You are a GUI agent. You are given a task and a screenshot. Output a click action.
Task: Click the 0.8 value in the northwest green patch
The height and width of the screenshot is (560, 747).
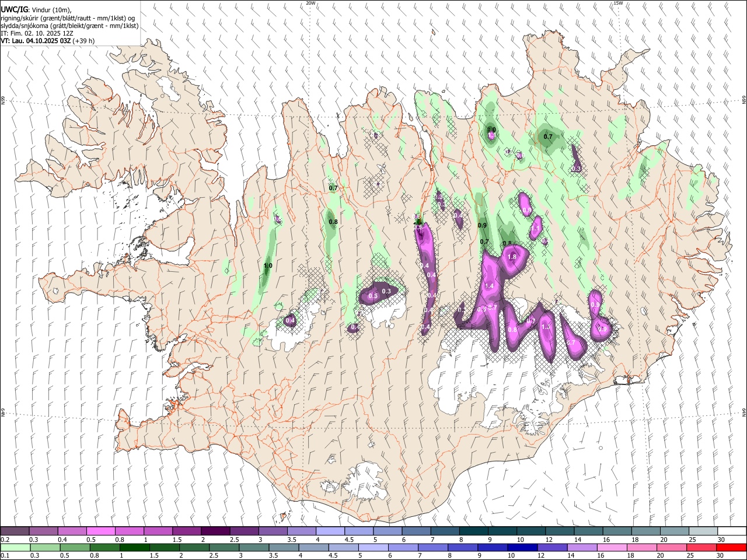point(333,222)
